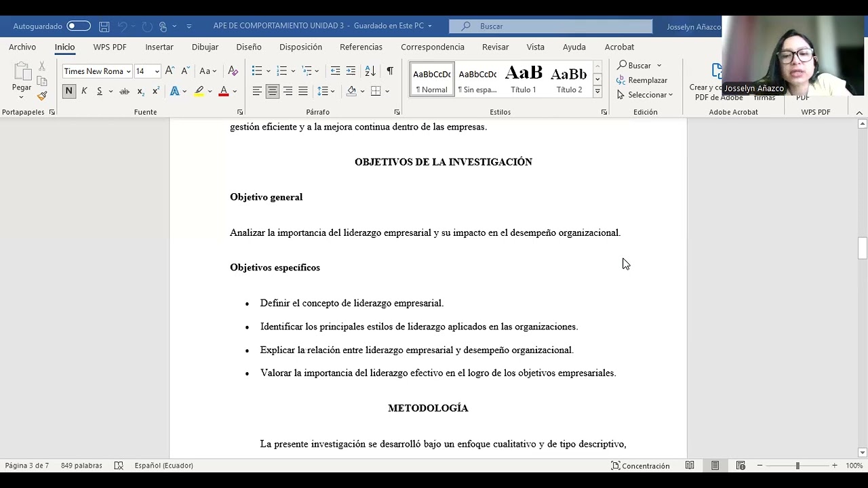Toggle bold formatting (N)

68,91
